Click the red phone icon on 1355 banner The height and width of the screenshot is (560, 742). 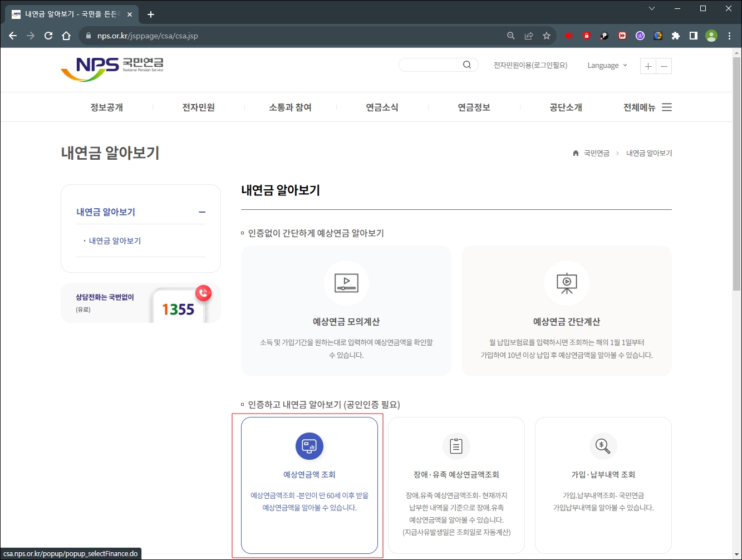[x=204, y=293]
